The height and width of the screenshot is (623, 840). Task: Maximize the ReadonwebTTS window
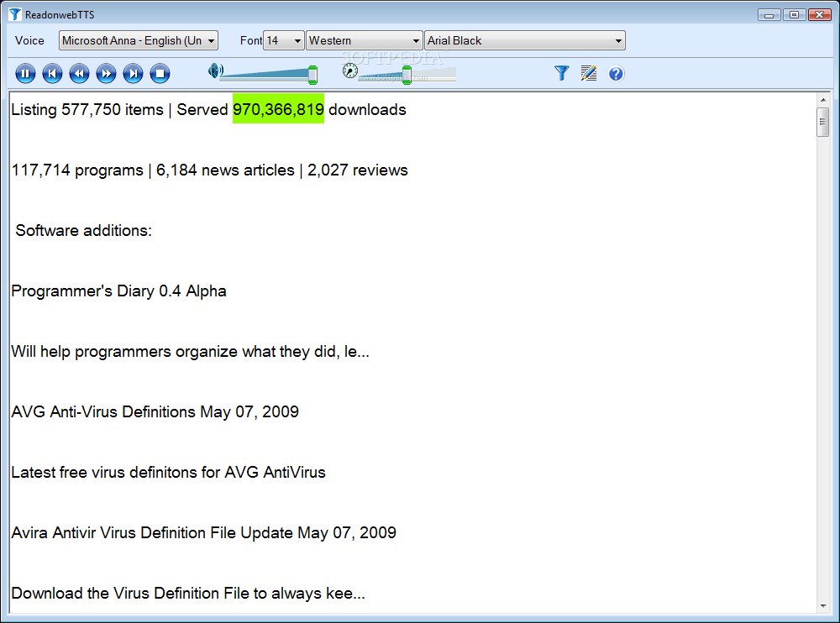tap(794, 15)
